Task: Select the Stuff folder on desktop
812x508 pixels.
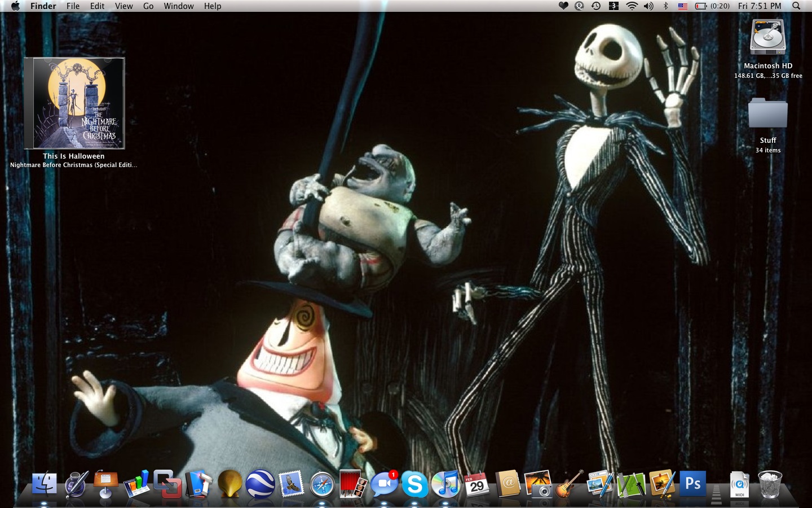Action: click(x=767, y=114)
